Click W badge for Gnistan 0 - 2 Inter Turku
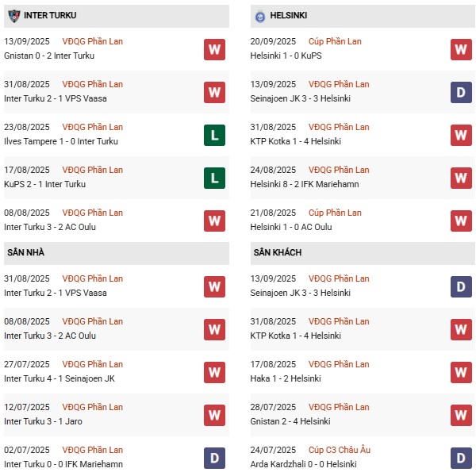Image resolution: width=476 pixels, height=476 pixels. [x=215, y=49]
